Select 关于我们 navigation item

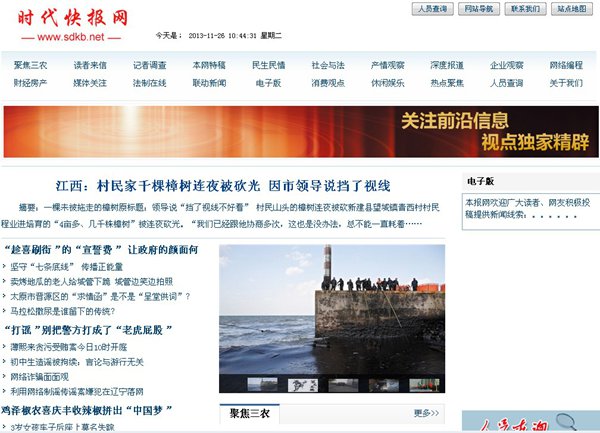pyautogui.click(x=566, y=83)
